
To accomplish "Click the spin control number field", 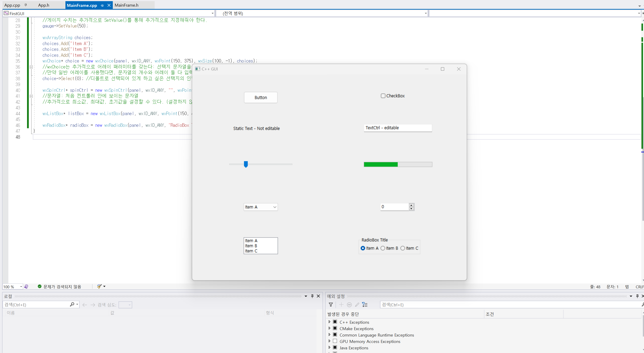I will click(x=394, y=207).
